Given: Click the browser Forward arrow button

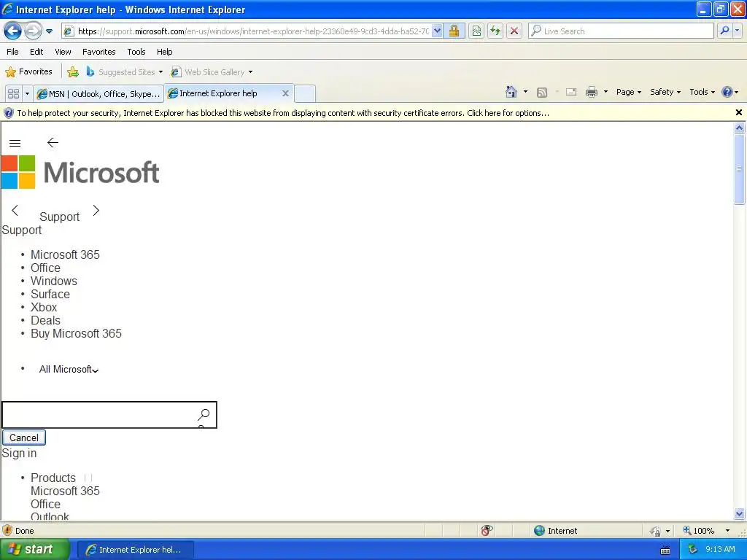Looking at the screenshot, I should [33, 31].
